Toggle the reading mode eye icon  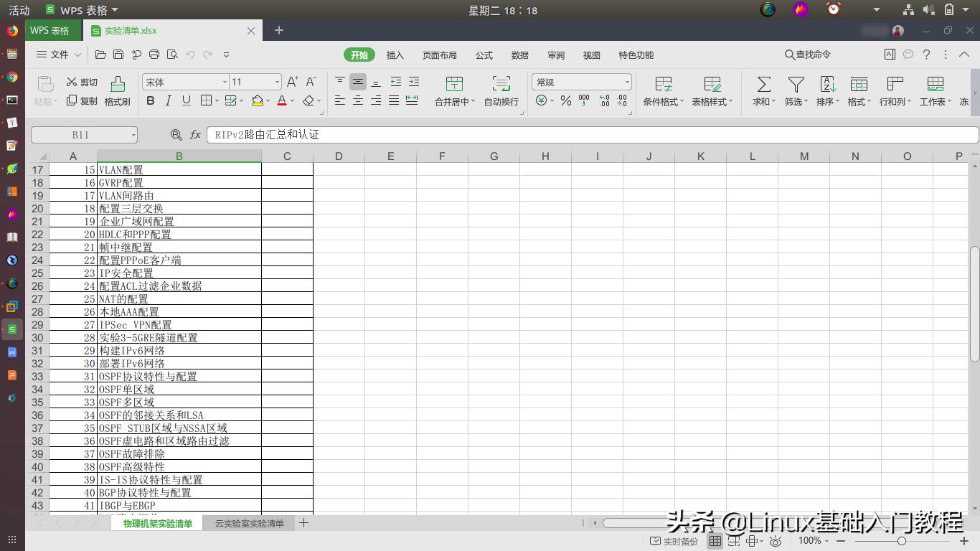775,540
